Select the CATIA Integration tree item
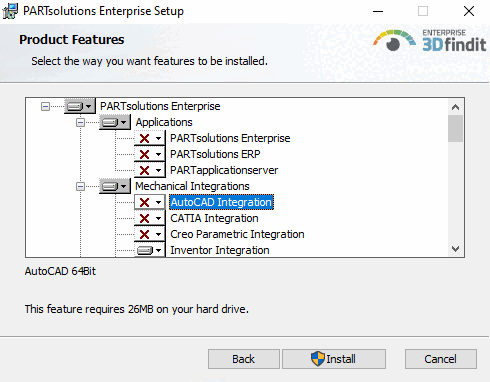The image size is (490, 382). (214, 218)
